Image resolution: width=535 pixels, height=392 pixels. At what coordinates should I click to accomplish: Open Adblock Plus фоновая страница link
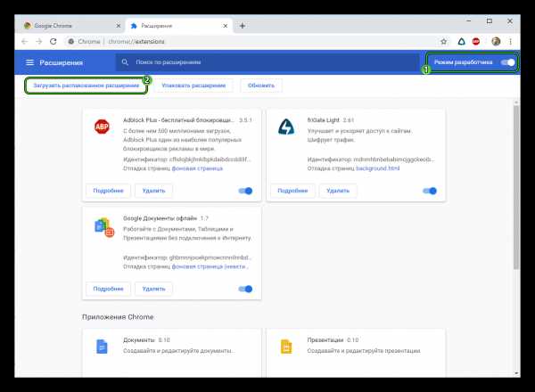(x=197, y=168)
